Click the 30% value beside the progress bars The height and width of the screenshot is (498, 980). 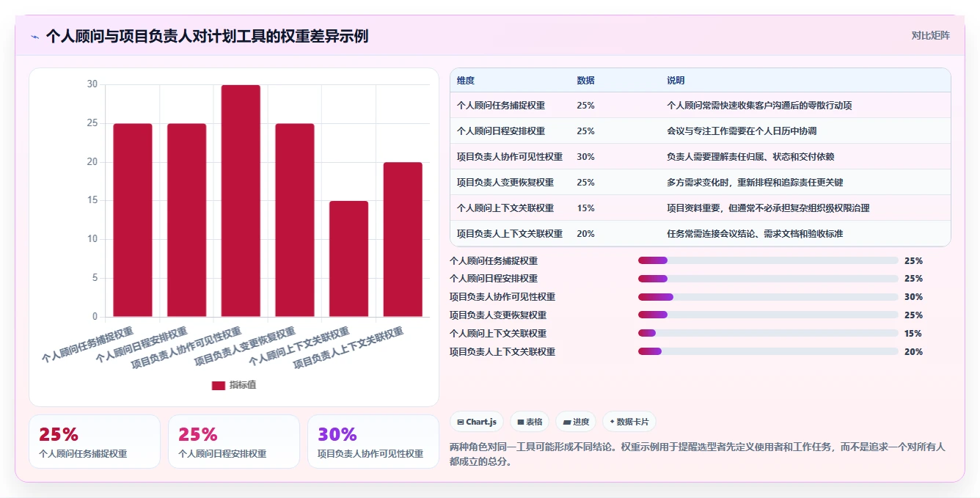(913, 297)
